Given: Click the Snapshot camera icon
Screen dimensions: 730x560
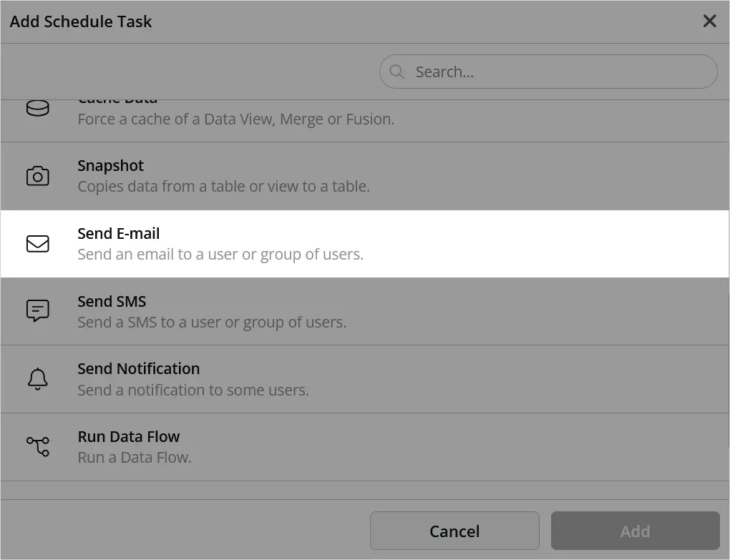Looking at the screenshot, I should pyautogui.click(x=37, y=176).
